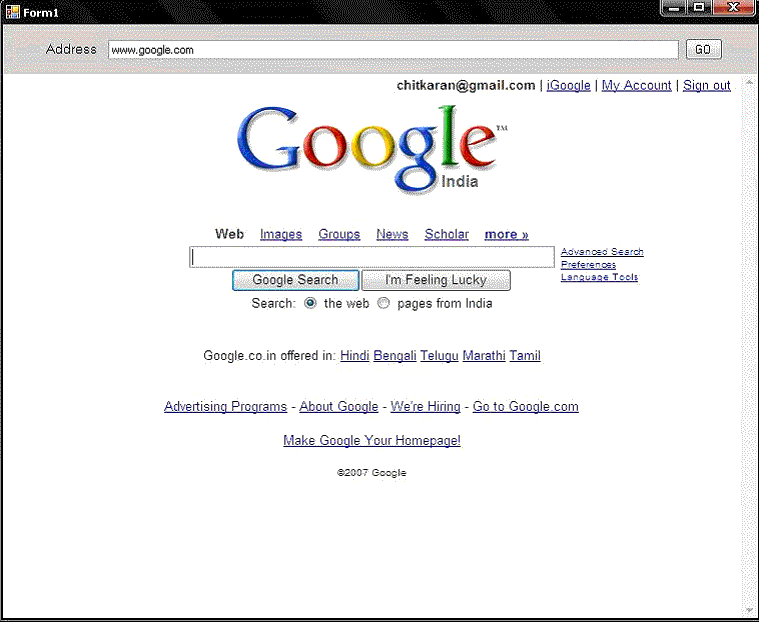Viewport: 759px width, 624px height.
Task: Maximize the Form1 window
Action: coord(699,7)
